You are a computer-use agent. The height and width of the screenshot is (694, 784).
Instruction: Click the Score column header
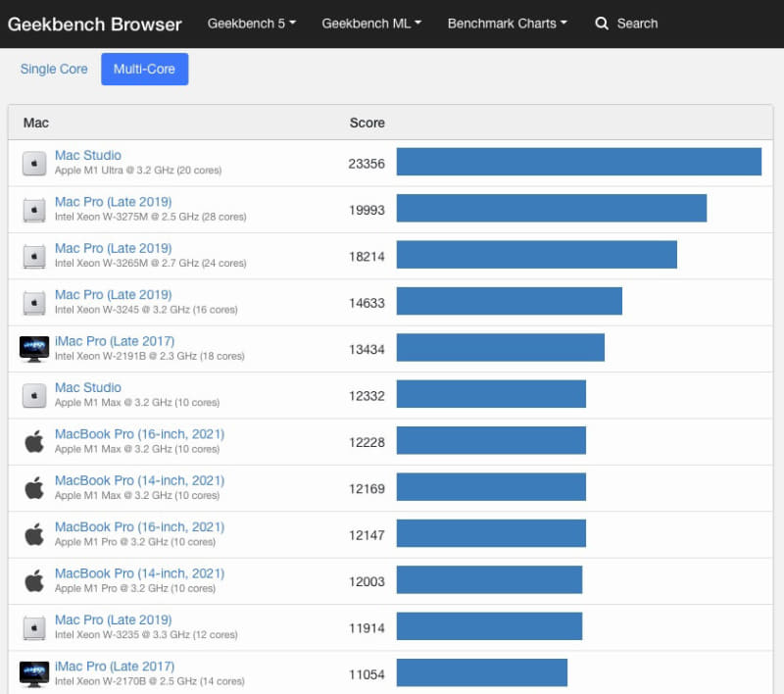[367, 123]
